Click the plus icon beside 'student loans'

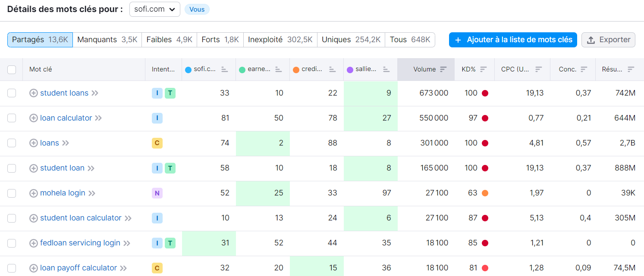33,93
